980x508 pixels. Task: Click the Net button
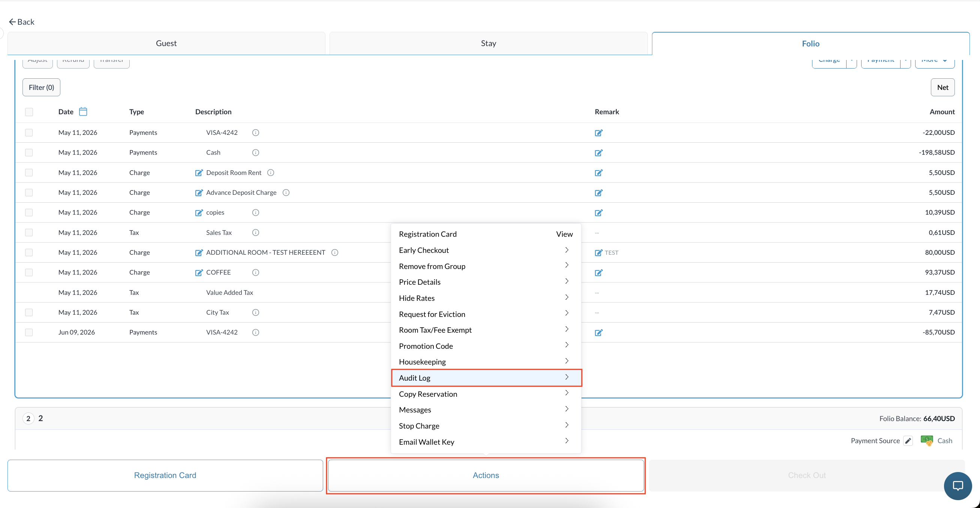coord(943,87)
